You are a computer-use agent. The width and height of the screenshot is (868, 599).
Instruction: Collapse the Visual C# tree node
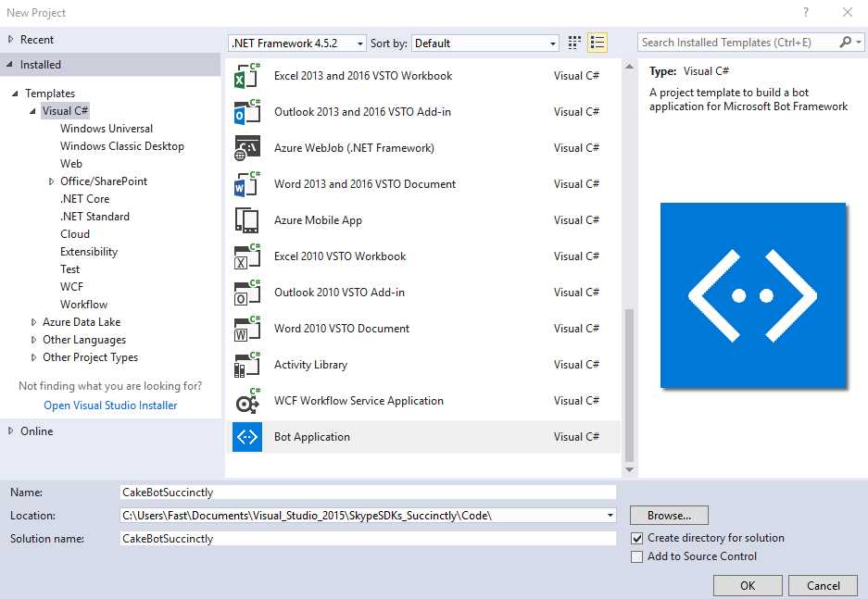pos(32,111)
